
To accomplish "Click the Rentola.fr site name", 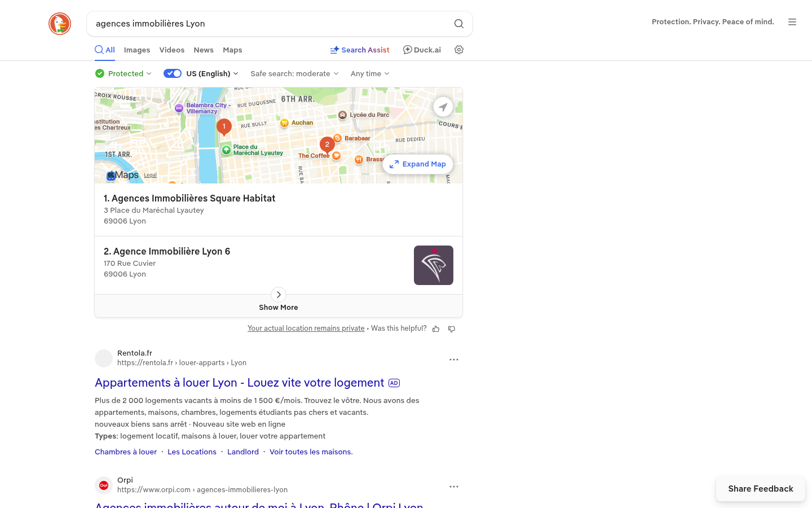I will pyautogui.click(x=135, y=353).
